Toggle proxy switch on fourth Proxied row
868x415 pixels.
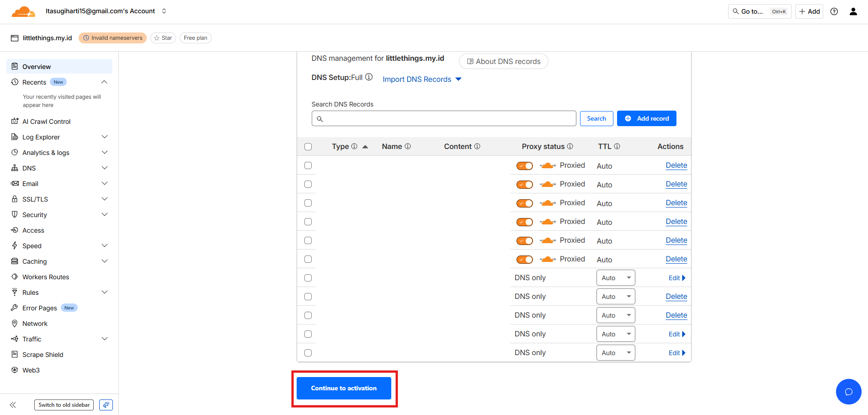(525, 222)
